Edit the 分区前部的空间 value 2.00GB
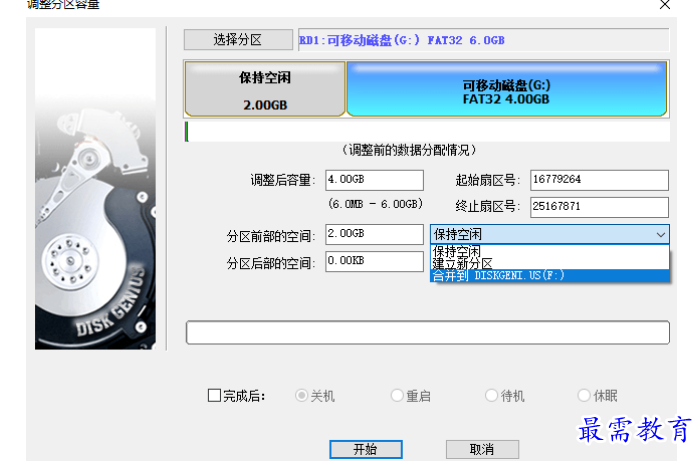Screen dimensions: 700x461 [374, 234]
